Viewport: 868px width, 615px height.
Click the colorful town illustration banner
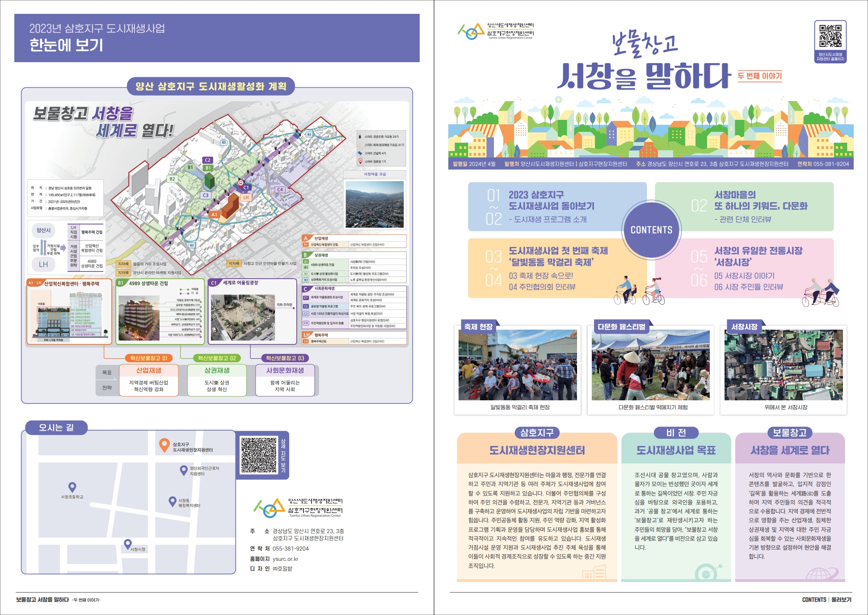(x=651, y=127)
